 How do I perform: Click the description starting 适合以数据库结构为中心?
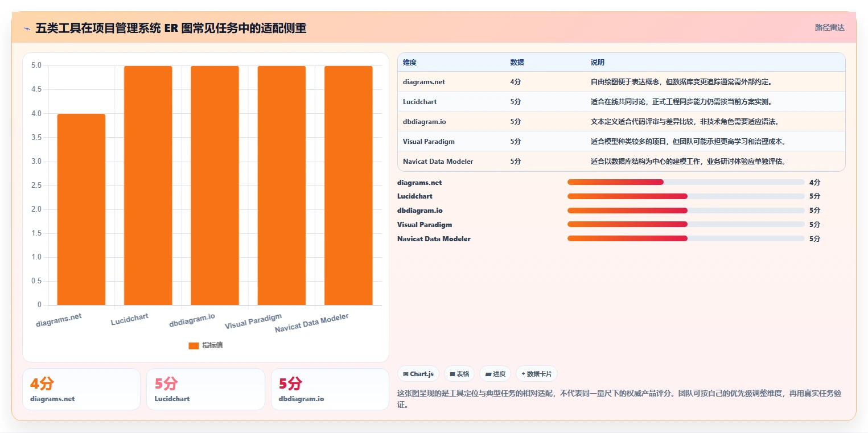pyautogui.click(x=689, y=162)
